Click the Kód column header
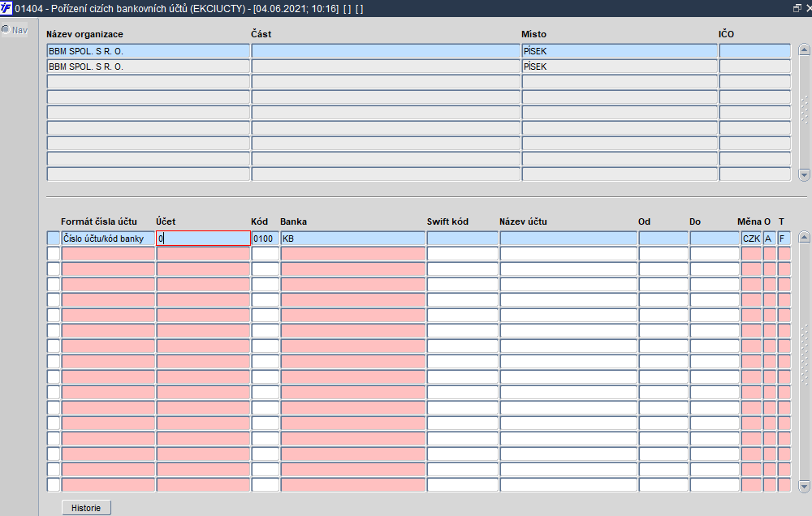This screenshot has width=812, height=516. tap(260, 221)
